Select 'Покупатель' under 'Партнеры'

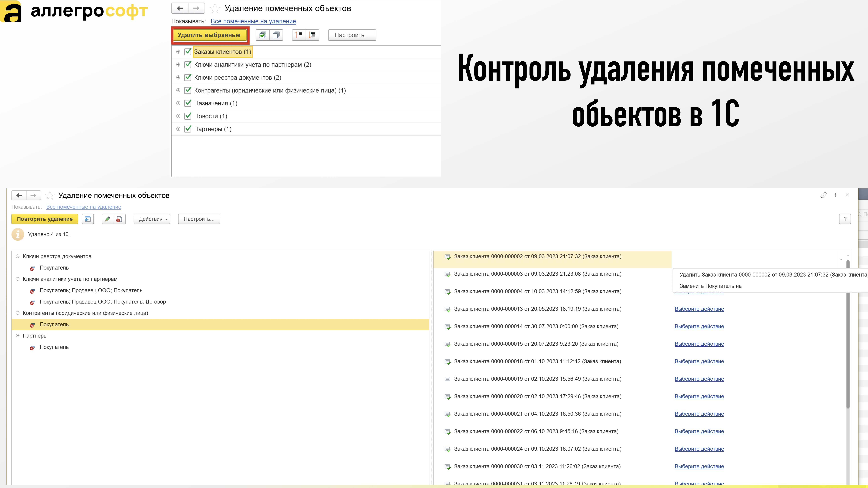pyautogui.click(x=54, y=347)
